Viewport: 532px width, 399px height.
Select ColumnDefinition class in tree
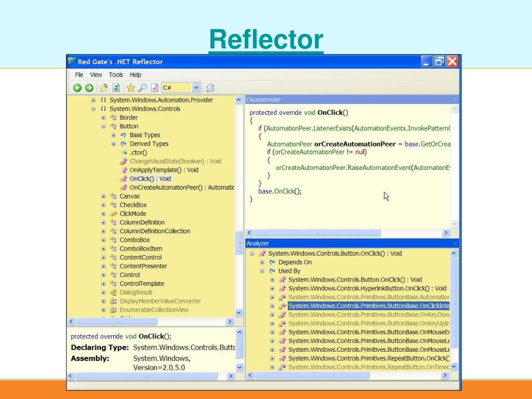[x=142, y=222]
